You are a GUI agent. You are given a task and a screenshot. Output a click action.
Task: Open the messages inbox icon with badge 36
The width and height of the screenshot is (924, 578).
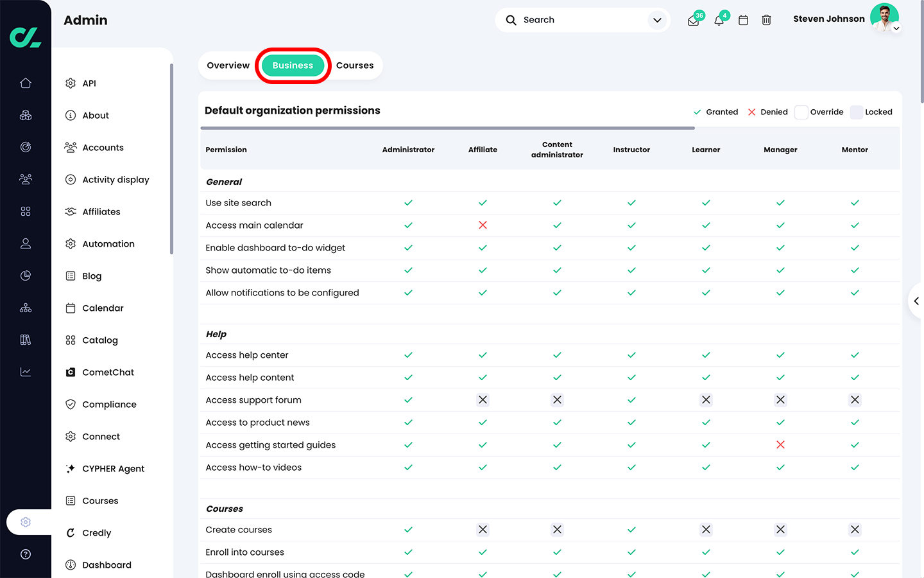(x=694, y=19)
